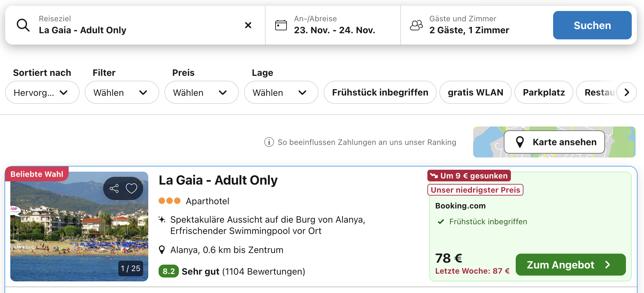Viewport: 644px width, 293px height.
Task: Open the Preis dropdown
Action: 201,93
